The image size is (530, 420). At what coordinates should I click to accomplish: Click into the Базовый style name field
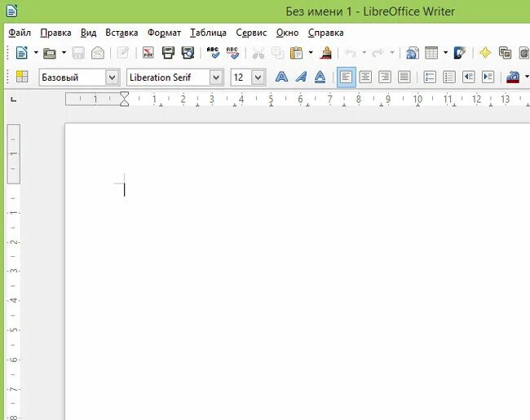point(72,77)
